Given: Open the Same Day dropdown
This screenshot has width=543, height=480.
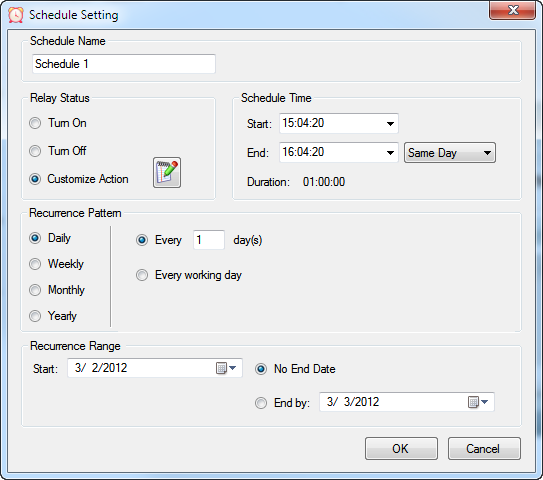Looking at the screenshot, I should coord(450,153).
